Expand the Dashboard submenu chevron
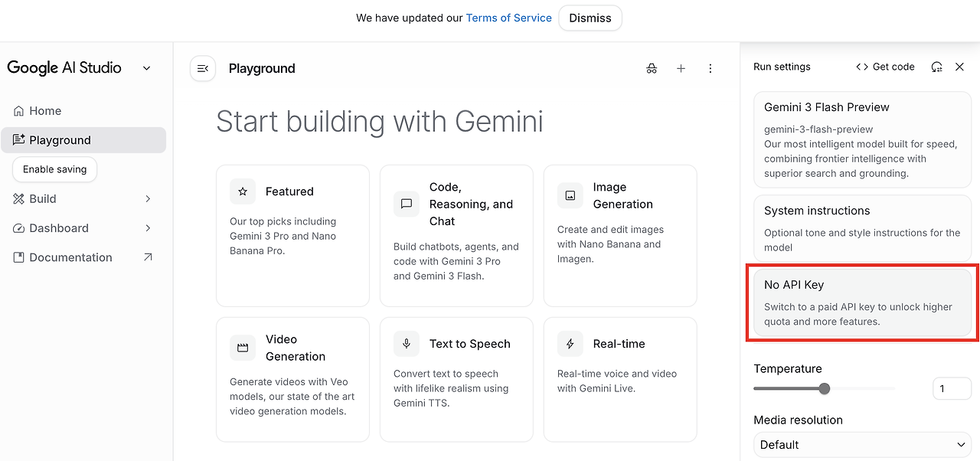The width and height of the screenshot is (980, 461). (x=148, y=228)
